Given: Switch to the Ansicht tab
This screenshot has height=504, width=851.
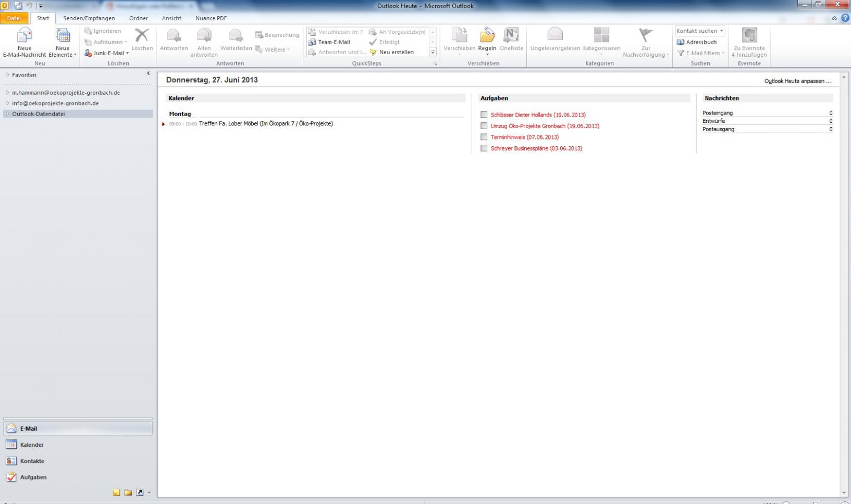Looking at the screenshot, I should [x=171, y=18].
